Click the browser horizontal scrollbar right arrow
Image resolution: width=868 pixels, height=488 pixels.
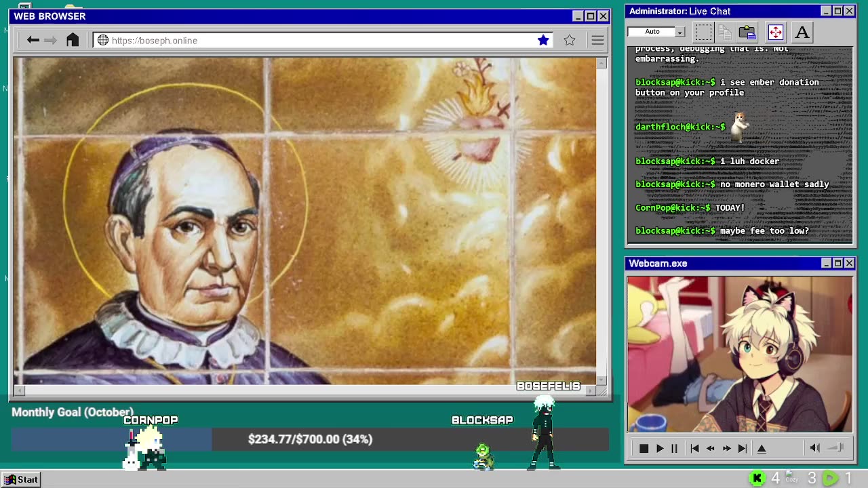tap(591, 390)
